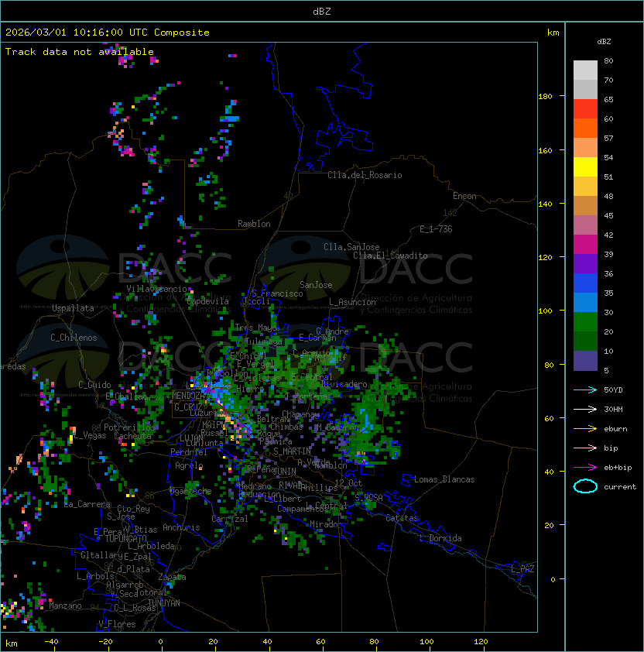Click the 'Cacheuta' map label
Screen dimensions: 644x652
[132, 436]
